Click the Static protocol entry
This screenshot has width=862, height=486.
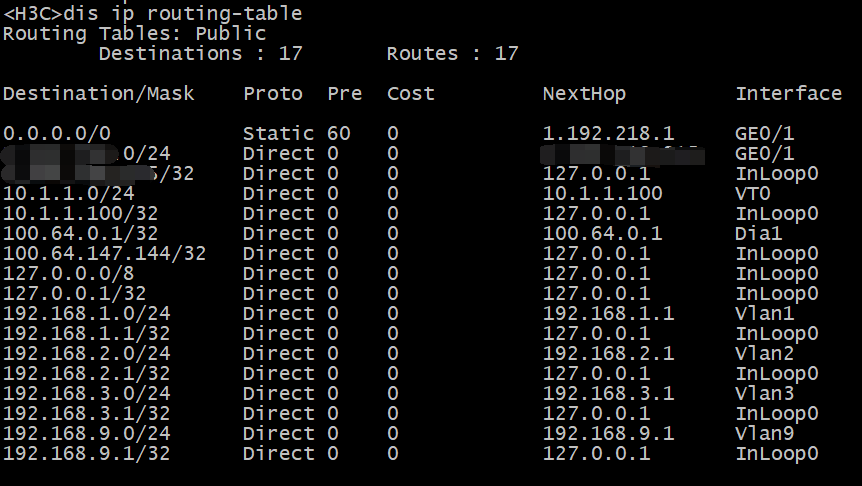[x=278, y=133]
